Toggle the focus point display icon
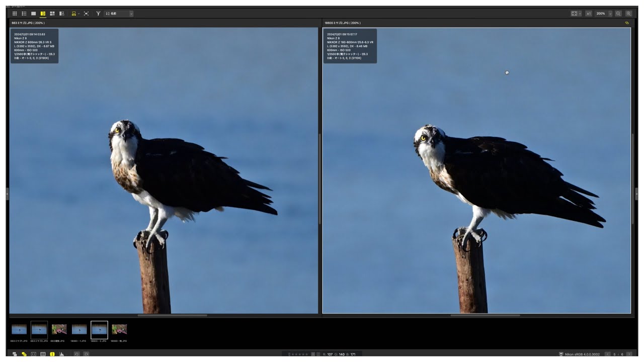 [x=34, y=354]
